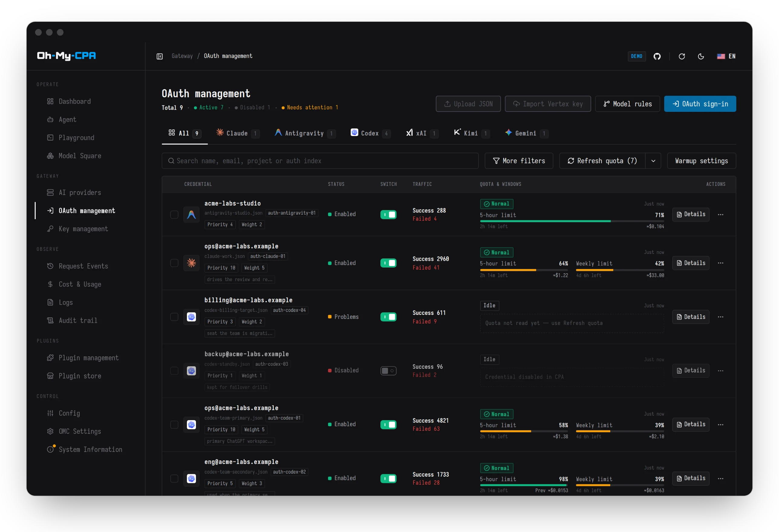This screenshot has width=779, height=532.
Task: Click Warmup settings button
Action: click(x=701, y=161)
